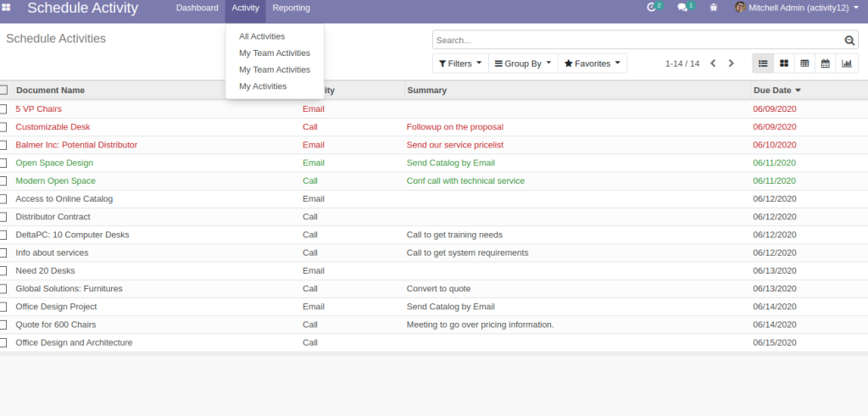Click the search magnifier icon
Image resolution: width=868 pixels, height=416 pixels.
[849, 41]
